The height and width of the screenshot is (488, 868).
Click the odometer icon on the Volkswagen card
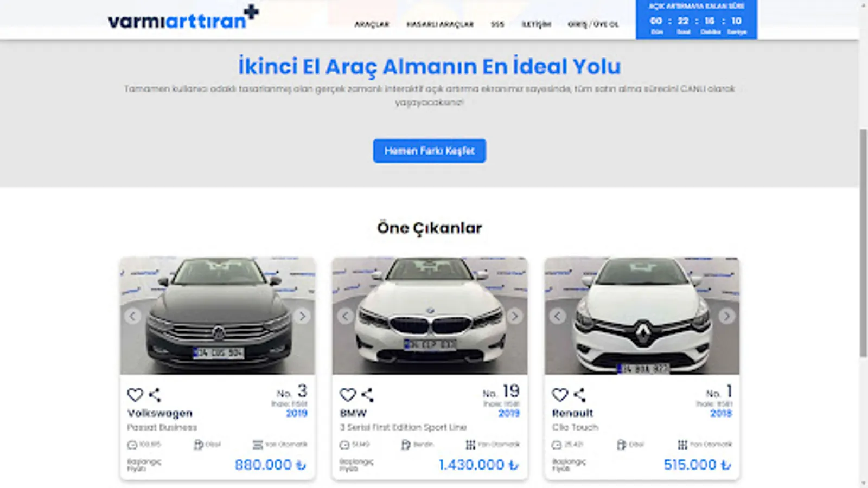(x=132, y=445)
